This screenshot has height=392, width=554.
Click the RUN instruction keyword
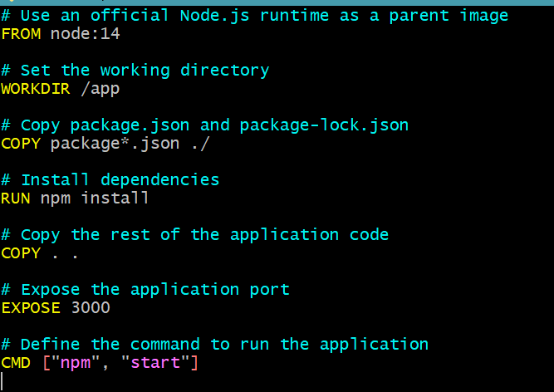[16, 198]
